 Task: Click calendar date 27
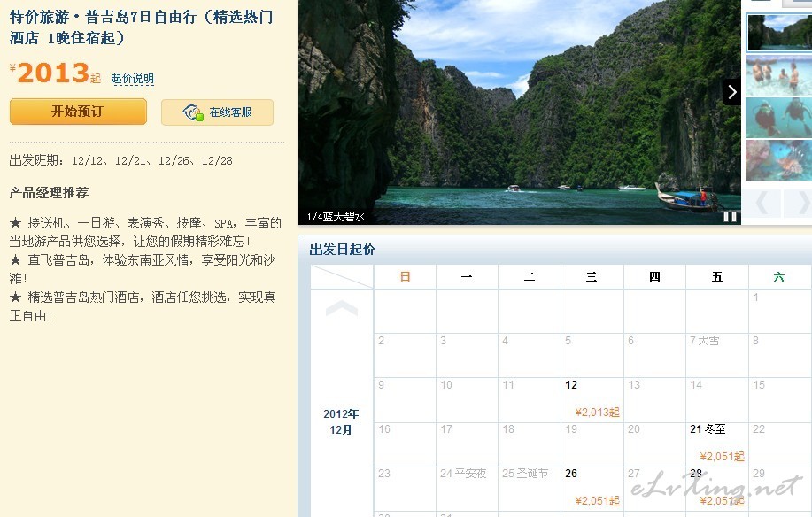[x=634, y=474]
